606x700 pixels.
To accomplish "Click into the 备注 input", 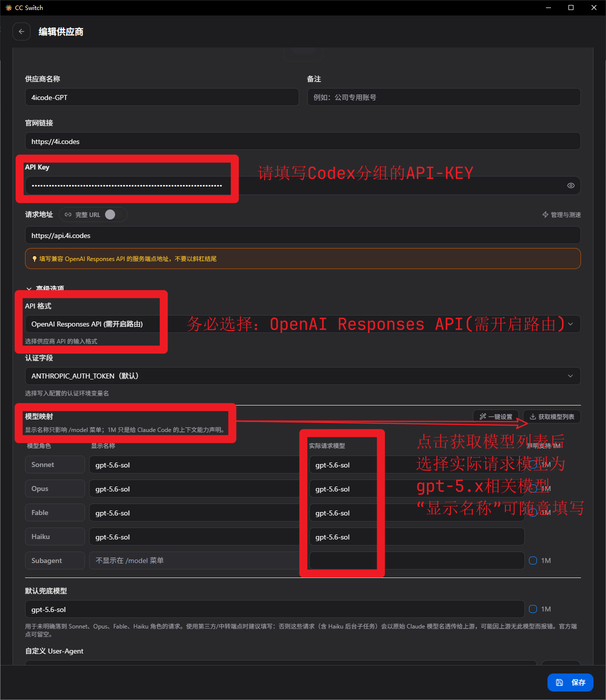I will (x=444, y=97).
